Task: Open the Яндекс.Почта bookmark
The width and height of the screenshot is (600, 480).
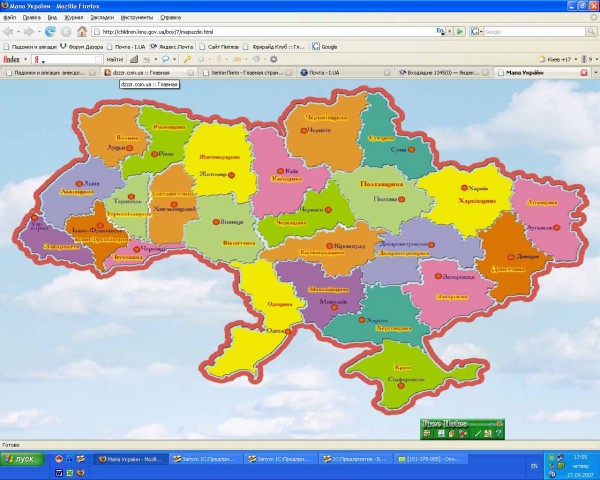Action: (x=171, y=46)
